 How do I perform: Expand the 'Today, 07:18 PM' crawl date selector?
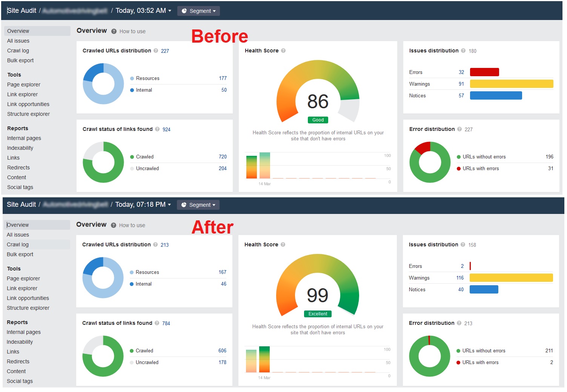click(x=143, y=204)
